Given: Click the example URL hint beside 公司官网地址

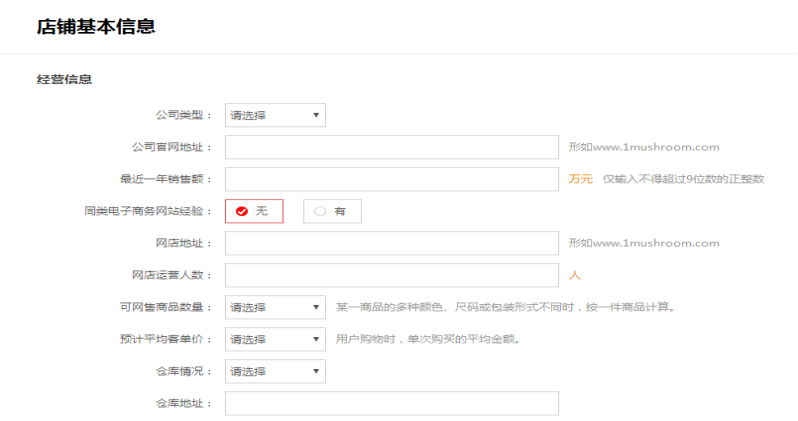Looking at the screenshot, I should pyautogui.click(x=644, y=147).
